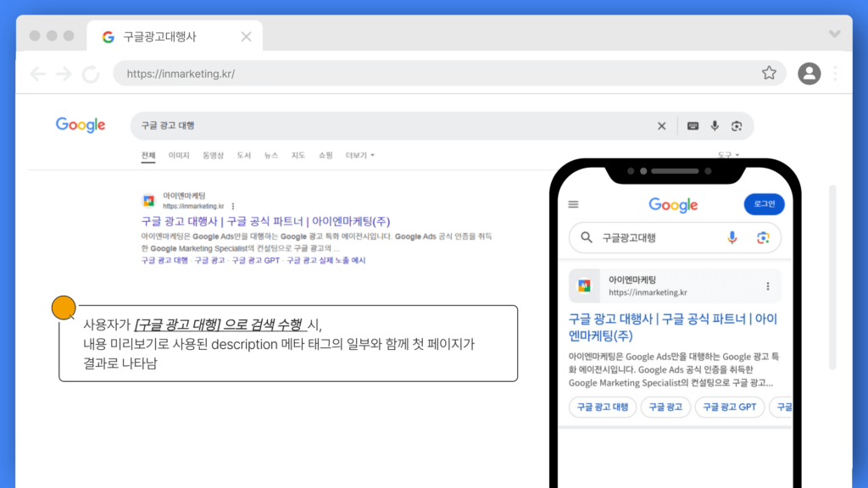The height and width of the screenshot is (488, 868).
Task: Open browser three-dot menu
Action: (835, 73)
